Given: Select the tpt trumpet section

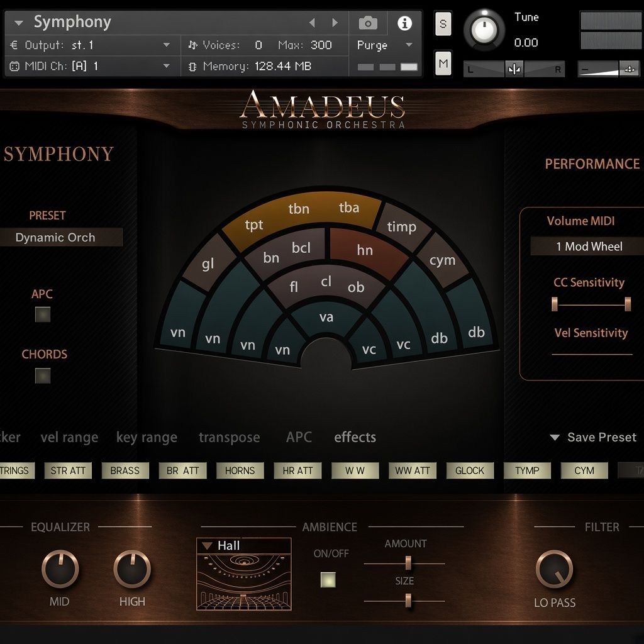Looking at the screenshot, I should click(x=253, y=225).
